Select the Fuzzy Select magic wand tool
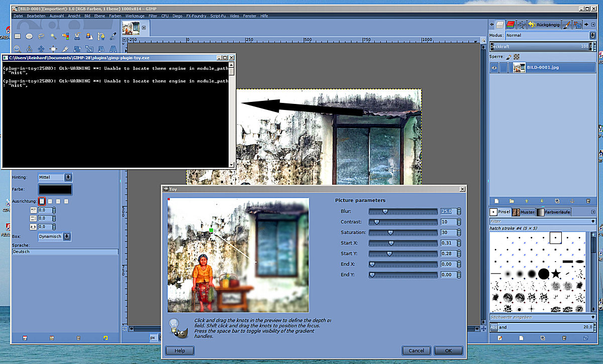 pos(53,36)
